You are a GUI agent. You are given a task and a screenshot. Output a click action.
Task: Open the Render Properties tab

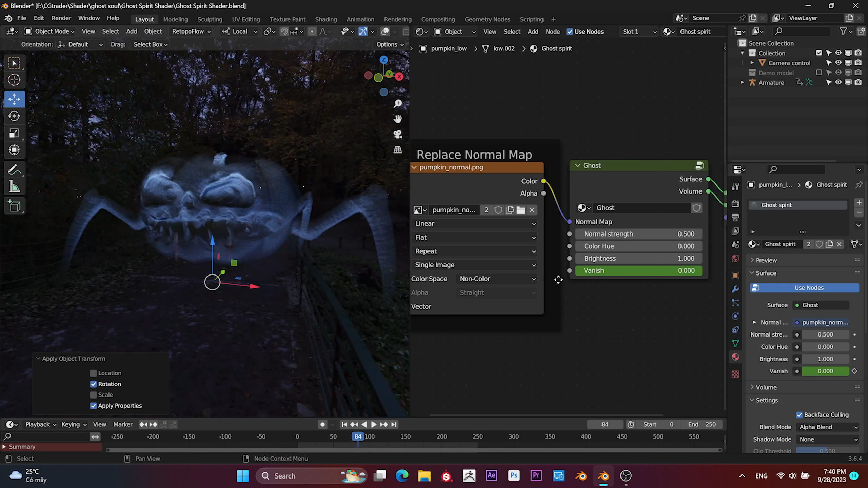735,203
